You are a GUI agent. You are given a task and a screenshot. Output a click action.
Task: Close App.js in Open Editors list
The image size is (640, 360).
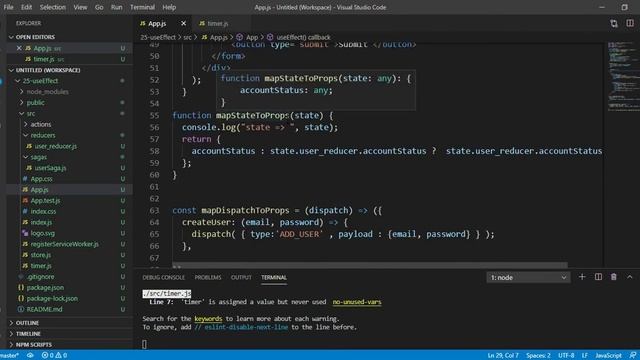point(19,48)
